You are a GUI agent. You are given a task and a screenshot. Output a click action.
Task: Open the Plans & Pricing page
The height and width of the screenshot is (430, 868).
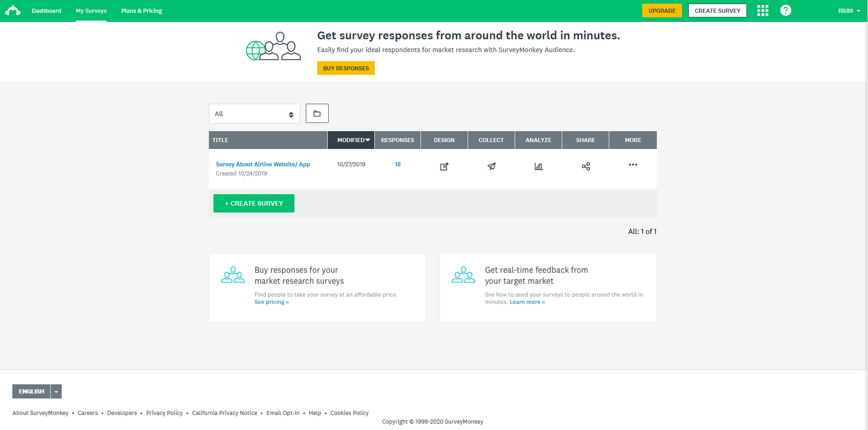coord(141,11)
